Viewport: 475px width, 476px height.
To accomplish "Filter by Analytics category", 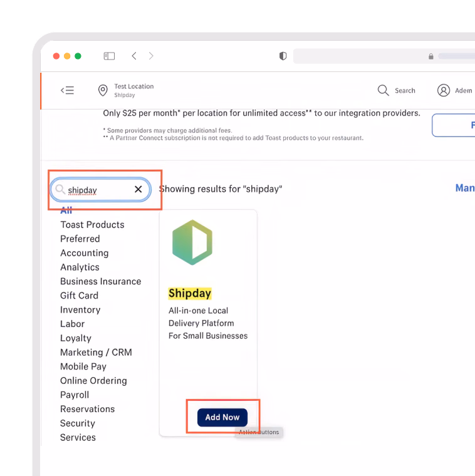I will coord(80,267).
